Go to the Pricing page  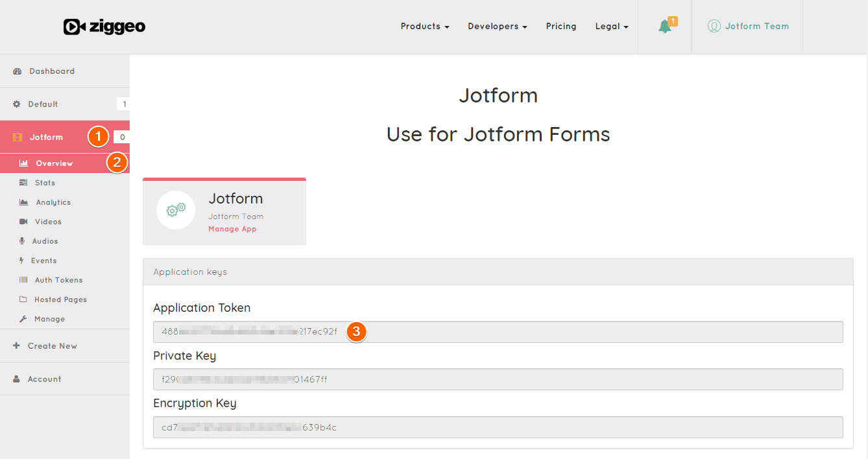point(561,27)
